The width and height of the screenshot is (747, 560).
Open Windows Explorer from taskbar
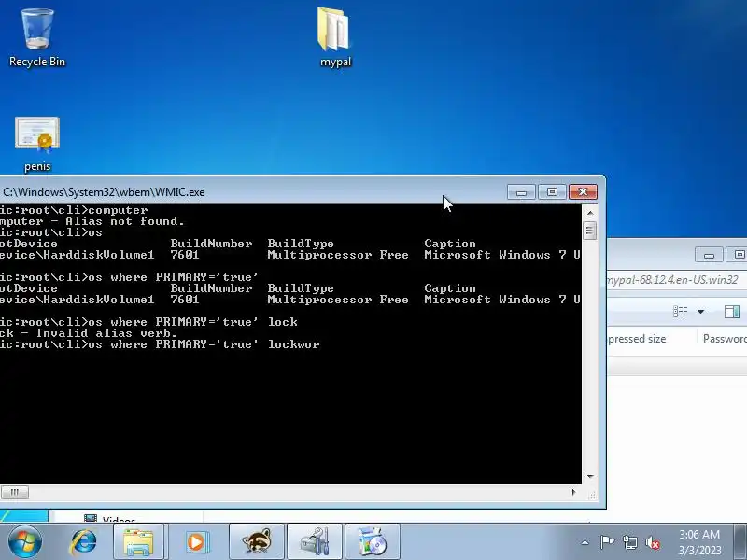[x=138, y=542]
